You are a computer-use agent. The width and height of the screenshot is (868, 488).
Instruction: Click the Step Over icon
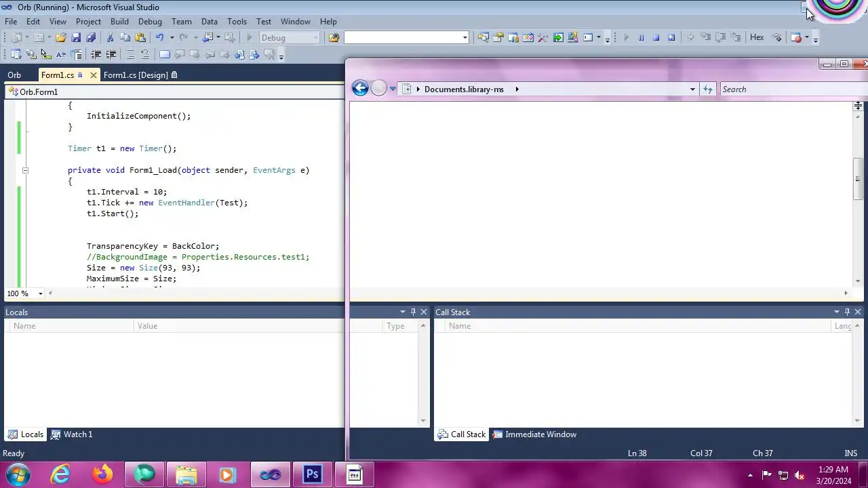720,38
